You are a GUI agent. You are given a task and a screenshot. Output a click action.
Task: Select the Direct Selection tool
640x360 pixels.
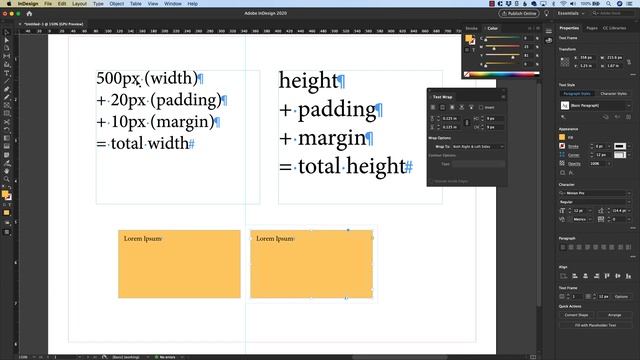coord(7,40)
